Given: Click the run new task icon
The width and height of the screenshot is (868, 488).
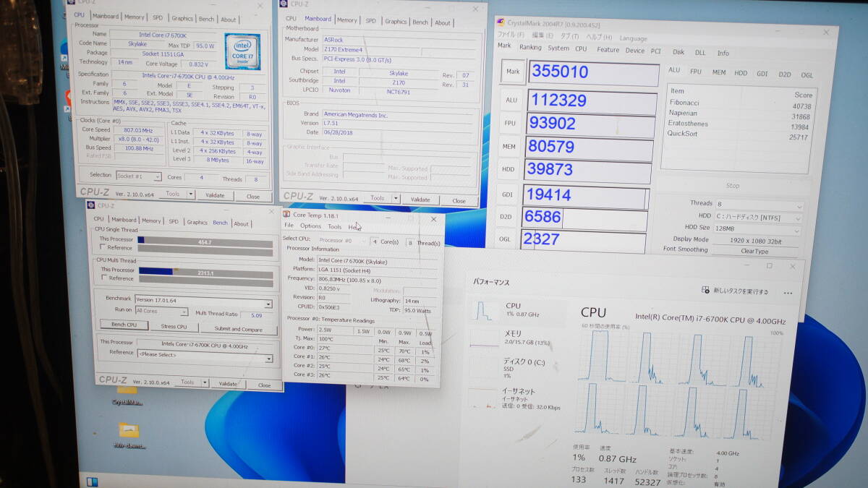Looking at the screenshot, I should click(706, 291).
